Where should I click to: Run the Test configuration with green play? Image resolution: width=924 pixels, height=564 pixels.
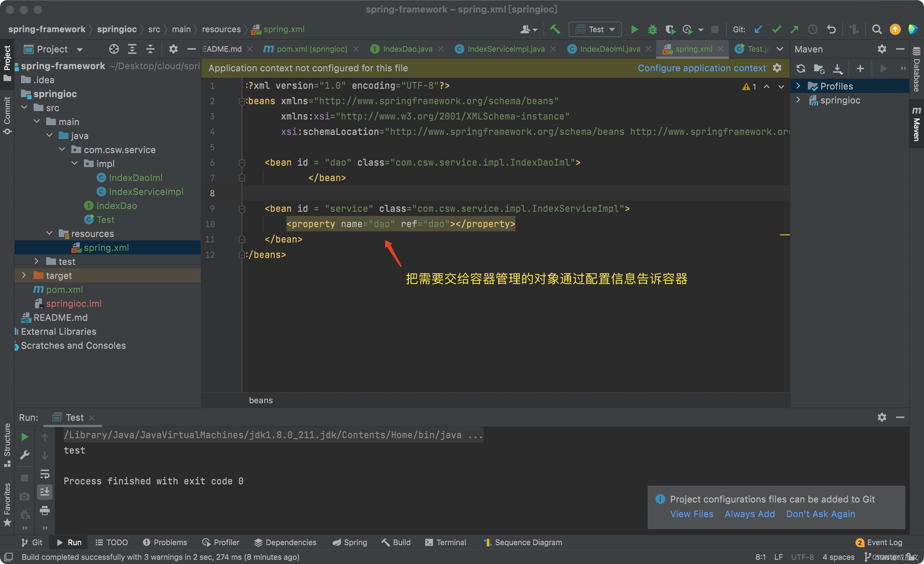(634, 29)
